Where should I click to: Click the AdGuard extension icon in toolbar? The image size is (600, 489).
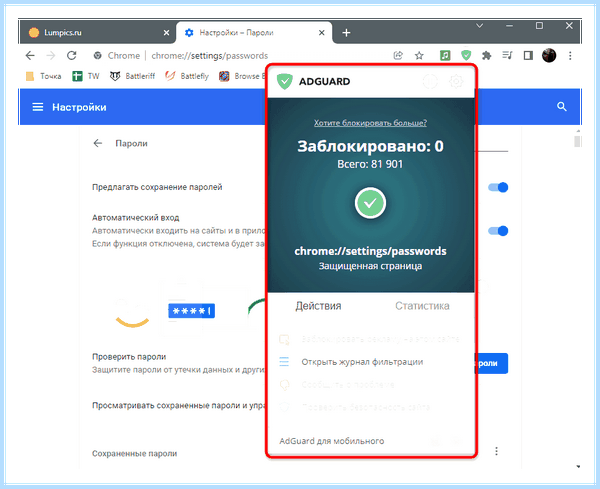click(x=466, y=55)
